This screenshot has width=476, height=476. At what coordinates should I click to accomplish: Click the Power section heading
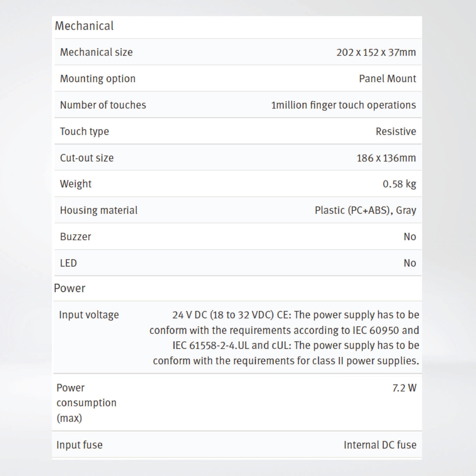70,288
